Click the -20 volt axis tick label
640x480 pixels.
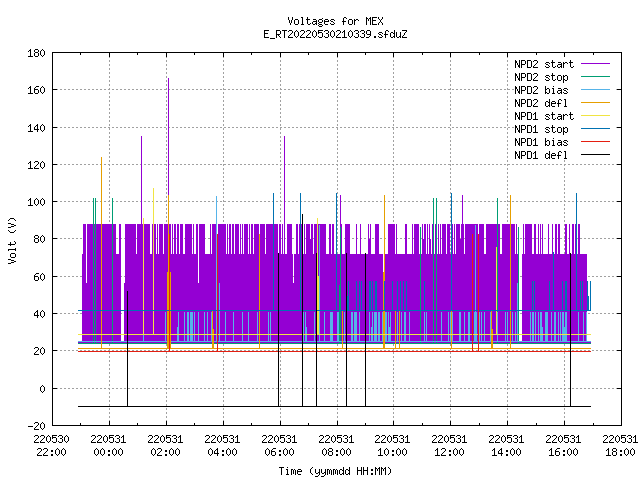36,426
